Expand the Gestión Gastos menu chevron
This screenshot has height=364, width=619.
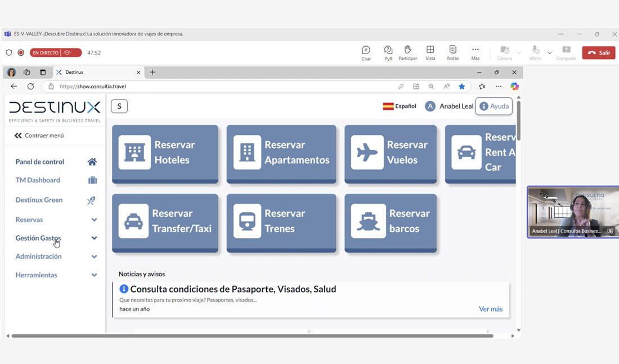94,238
